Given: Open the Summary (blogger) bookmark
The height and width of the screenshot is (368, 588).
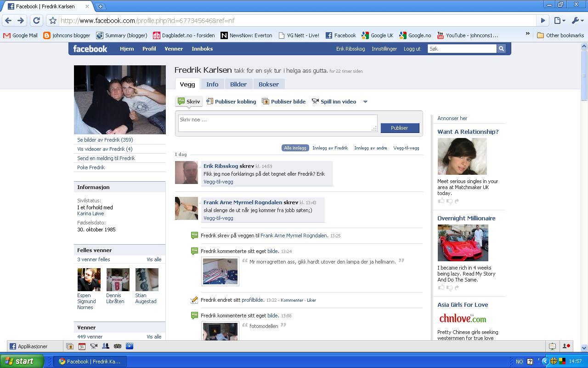Looking at the screenshot, I should (x=122, y=35).
